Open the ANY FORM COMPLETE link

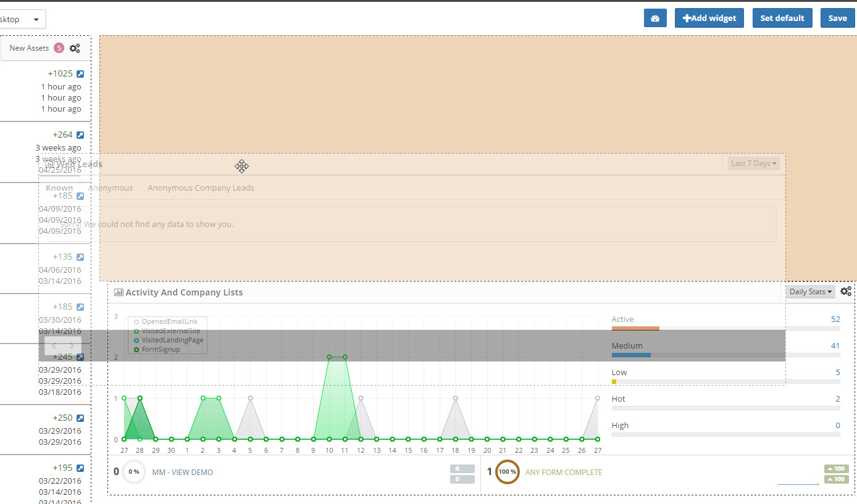coord(564,473)
